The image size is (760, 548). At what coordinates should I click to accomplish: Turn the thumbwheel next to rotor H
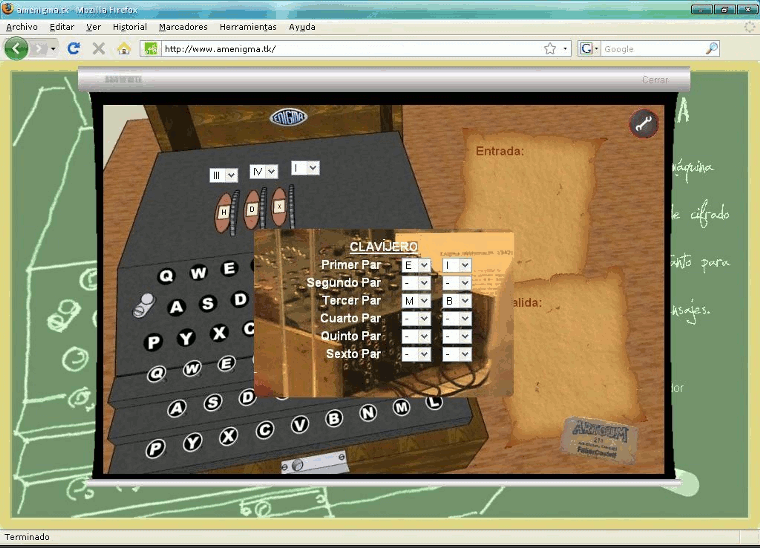[x=235, y=213]
